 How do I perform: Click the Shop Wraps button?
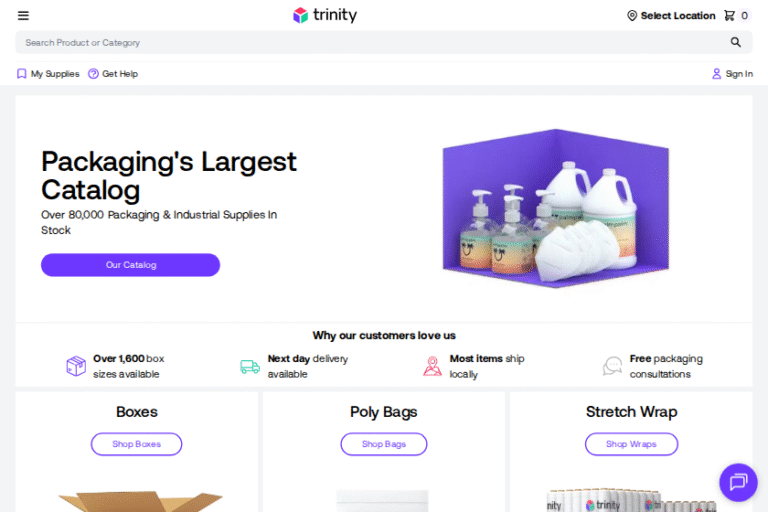pyautogui.click(x=631, y=444)
